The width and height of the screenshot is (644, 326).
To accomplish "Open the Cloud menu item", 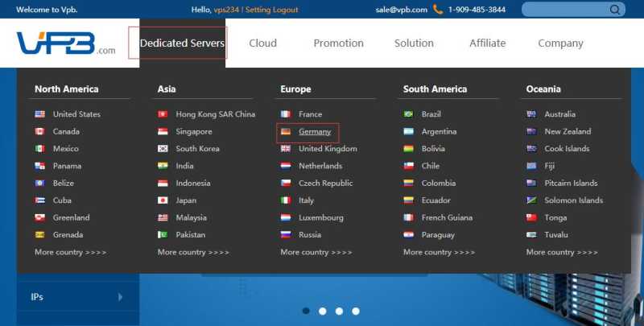I will coord(263,43).
